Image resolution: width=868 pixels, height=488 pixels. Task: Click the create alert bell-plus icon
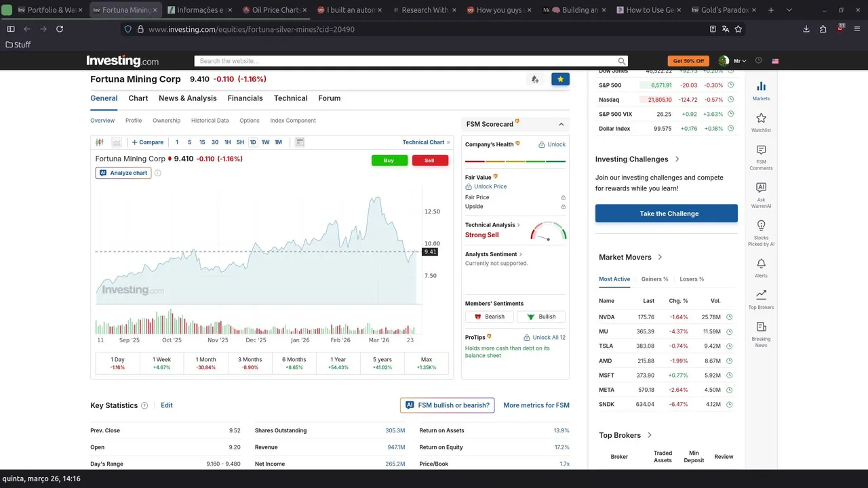click(x=535, y=79)
